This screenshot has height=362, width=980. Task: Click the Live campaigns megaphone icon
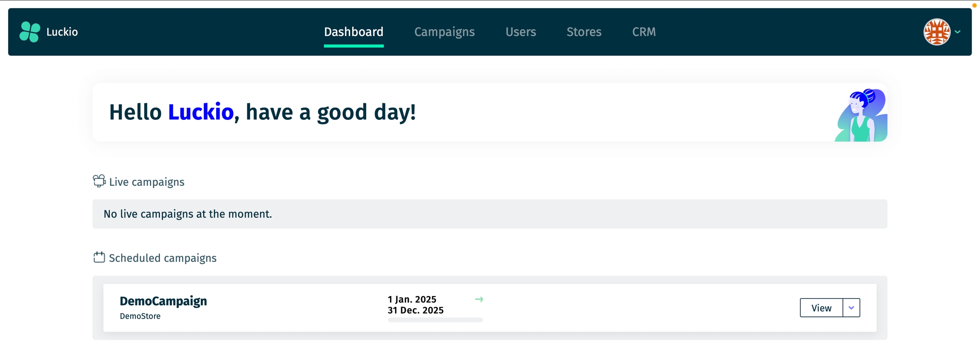click(x=99, y=181)
